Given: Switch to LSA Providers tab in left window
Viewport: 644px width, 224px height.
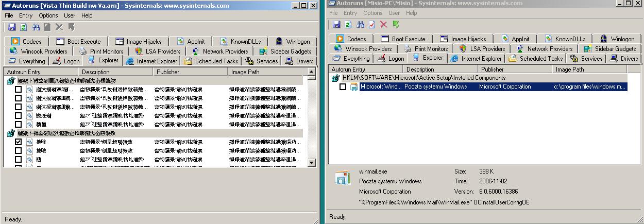Looking at the screenshot, I should point(157,51).
